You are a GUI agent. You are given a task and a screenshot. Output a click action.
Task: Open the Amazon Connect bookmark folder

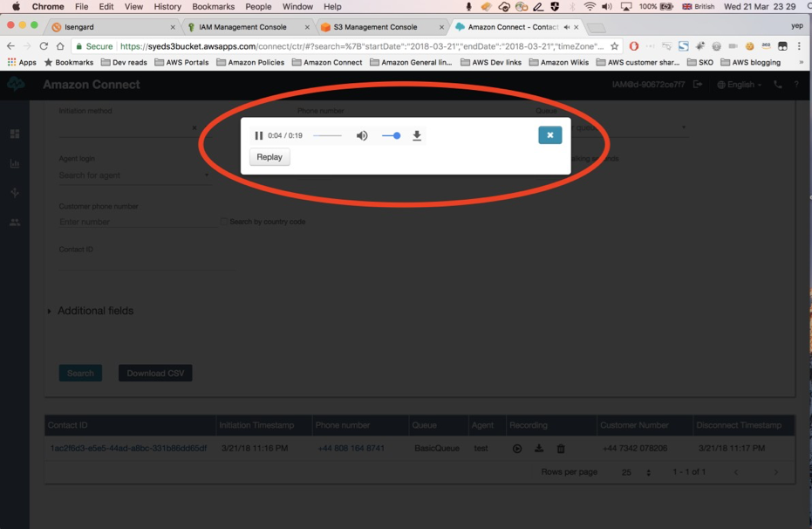click(x=327, y=62)
